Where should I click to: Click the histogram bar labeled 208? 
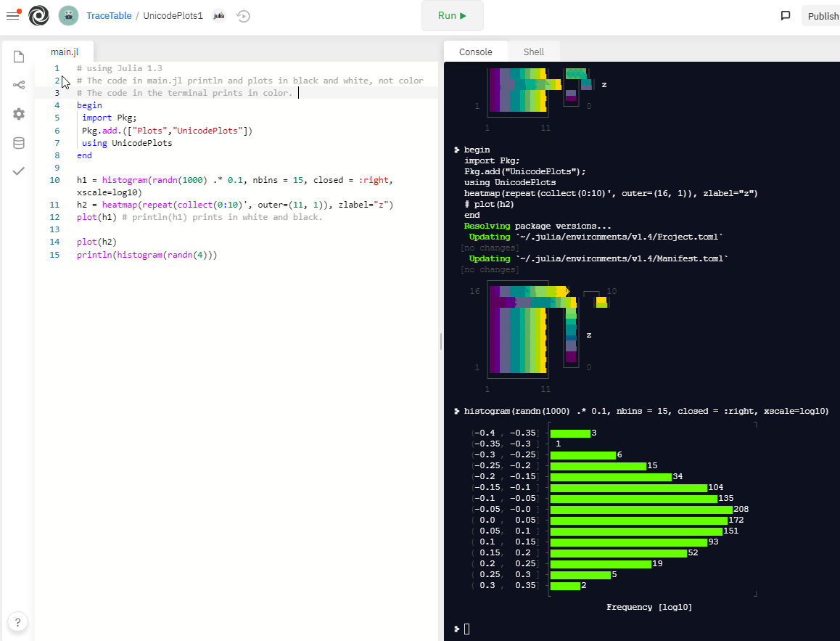[x=641, y=509]
